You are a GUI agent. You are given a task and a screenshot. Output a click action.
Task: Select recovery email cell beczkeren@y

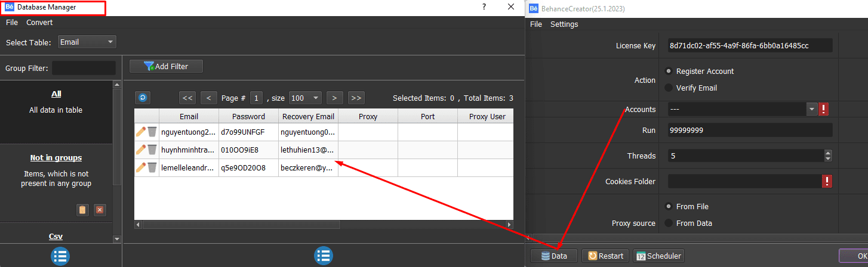click(x=308, y=167)
